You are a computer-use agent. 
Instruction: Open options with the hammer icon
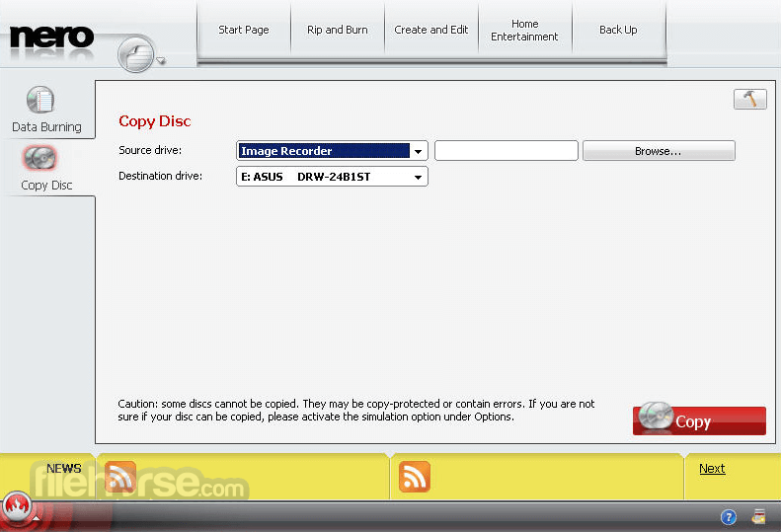(750, 99)
